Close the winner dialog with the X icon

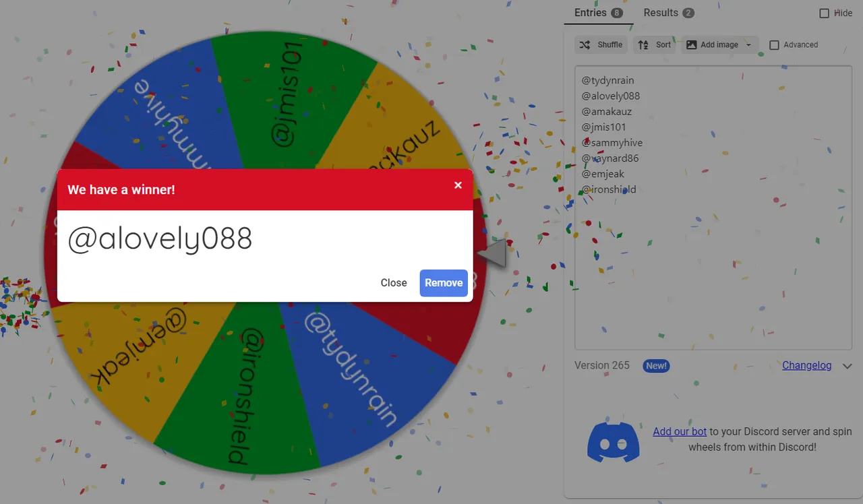point(458,185)
